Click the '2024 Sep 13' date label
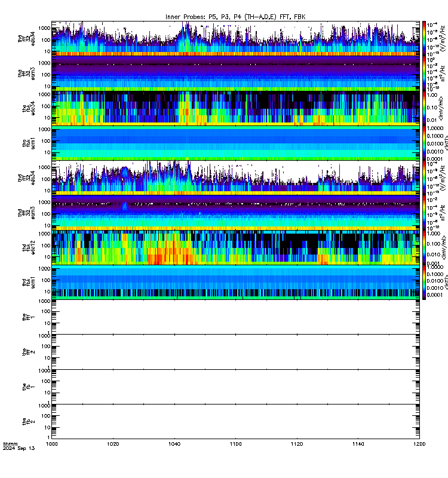448x478 pixels. click(x=19, y=449)
